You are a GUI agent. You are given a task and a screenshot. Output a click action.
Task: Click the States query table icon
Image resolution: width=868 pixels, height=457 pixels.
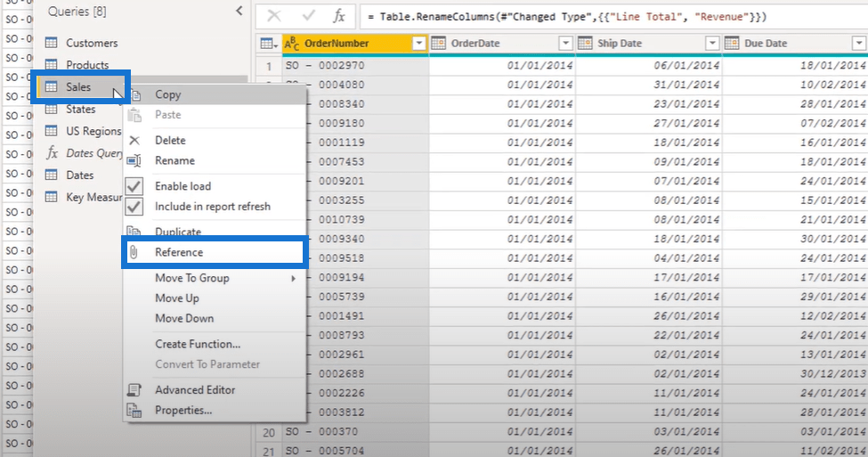click(x=51, y=109)
